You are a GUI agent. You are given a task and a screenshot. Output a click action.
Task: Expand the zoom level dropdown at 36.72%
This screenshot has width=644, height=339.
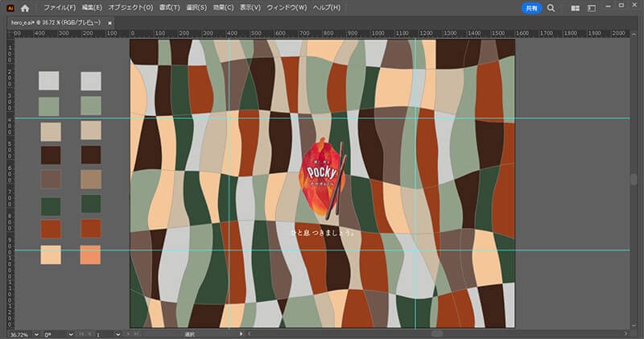(x=35, y=333)
